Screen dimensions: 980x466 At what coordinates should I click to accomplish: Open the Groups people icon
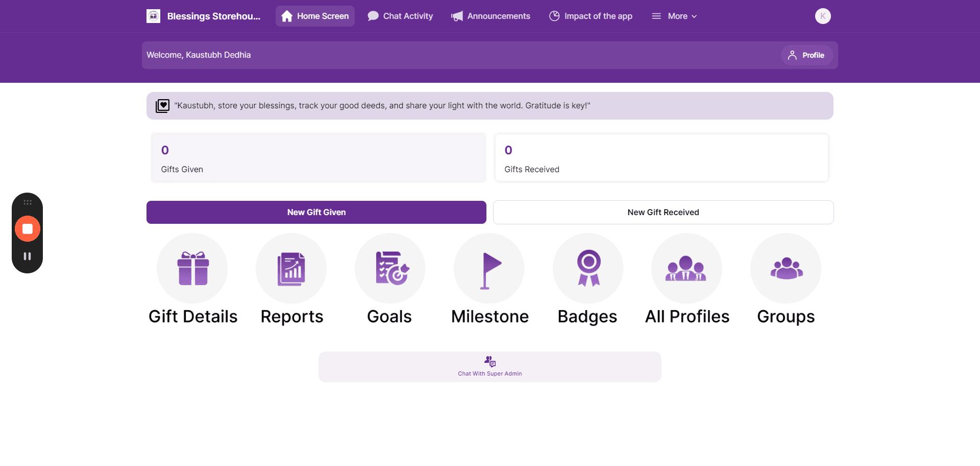(x=786, y=268)
